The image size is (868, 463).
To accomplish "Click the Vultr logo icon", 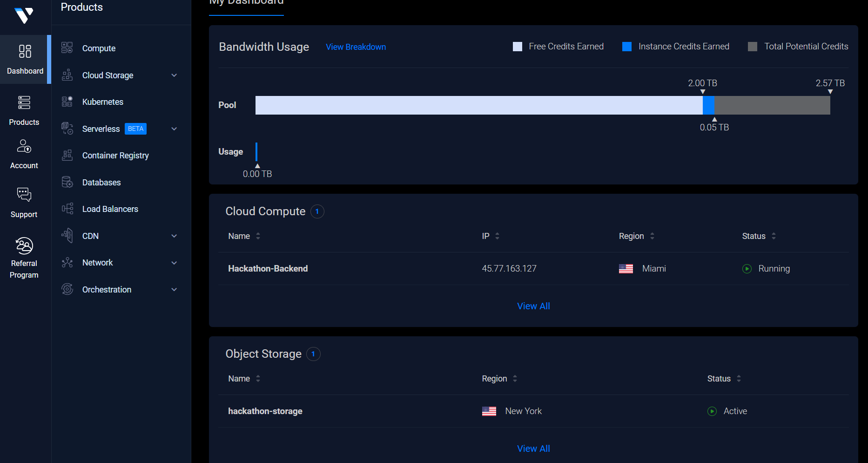I will (24, 15).
